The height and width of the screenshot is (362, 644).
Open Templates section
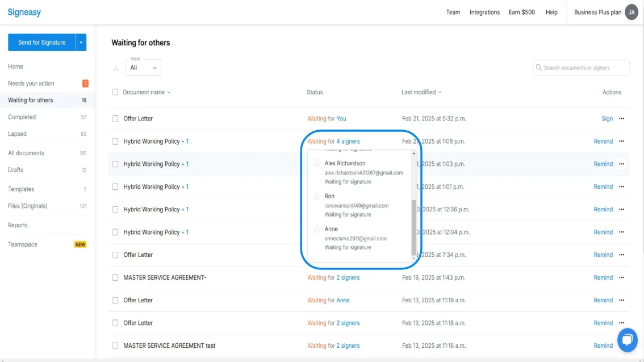pos(21,189)
